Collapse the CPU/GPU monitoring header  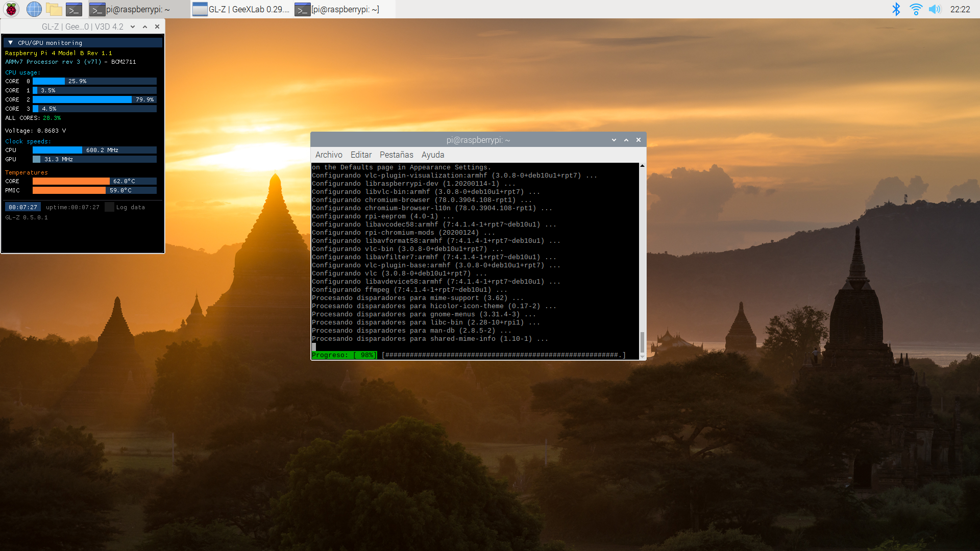tap(10, 43)
